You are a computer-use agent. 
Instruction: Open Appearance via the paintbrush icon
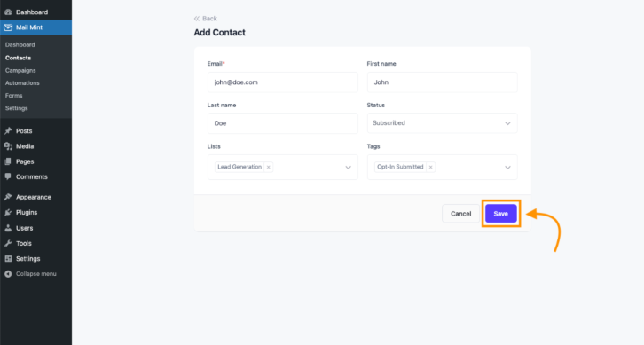point(8,197)
